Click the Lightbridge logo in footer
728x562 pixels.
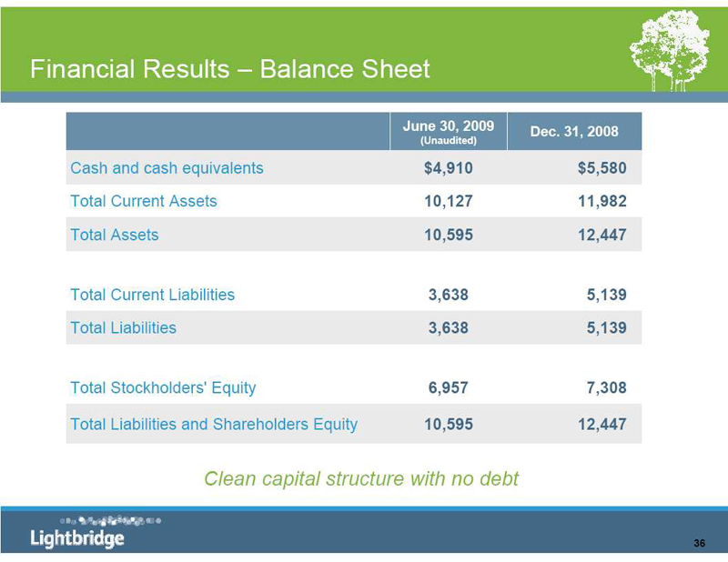(x=77, y=537)
